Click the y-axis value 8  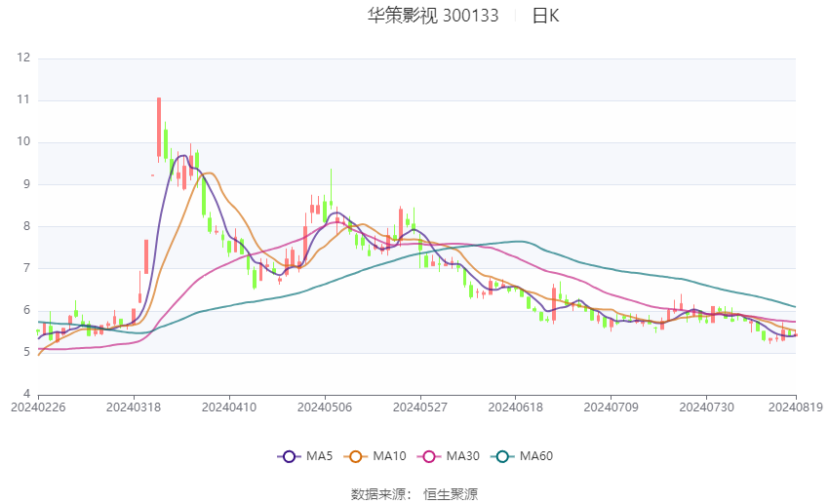click(27, 225)
